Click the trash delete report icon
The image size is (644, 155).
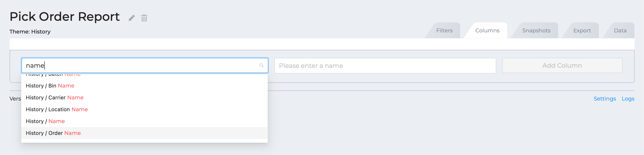(x=144, y=18)
